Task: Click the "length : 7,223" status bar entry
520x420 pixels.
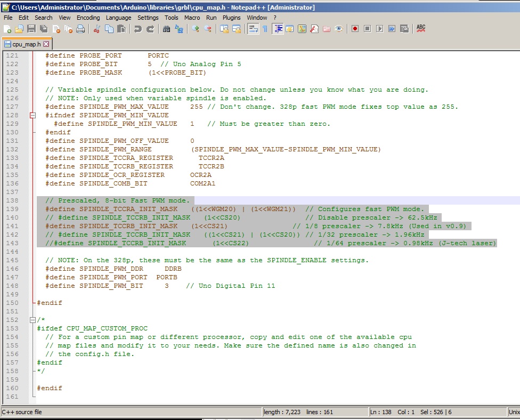Action: coord(282,412)
